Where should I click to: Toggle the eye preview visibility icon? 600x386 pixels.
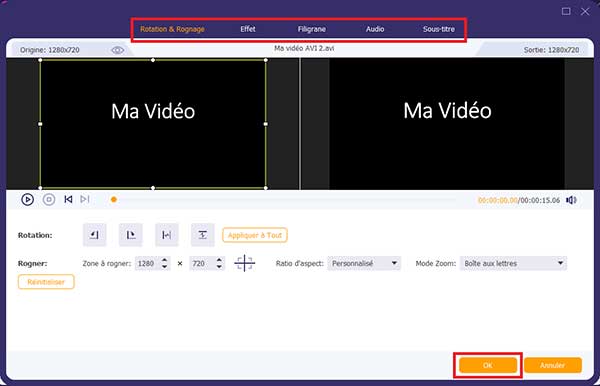tap(117, 50)
